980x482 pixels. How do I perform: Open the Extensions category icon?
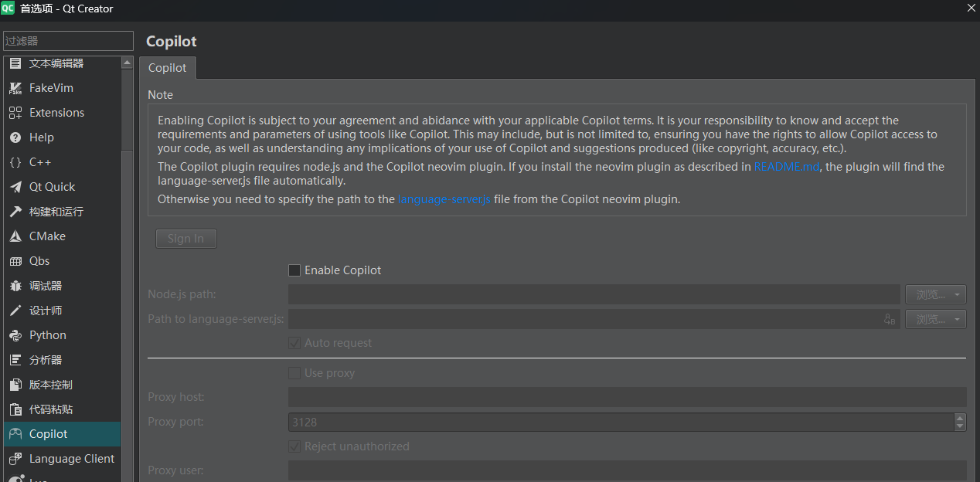coord(15,113)
